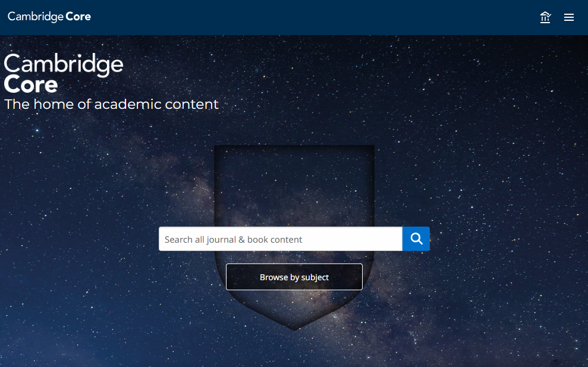Select the institution building icon with checkmark
Viewport: 588px width, 367px height.
click(x=545, y=17)
